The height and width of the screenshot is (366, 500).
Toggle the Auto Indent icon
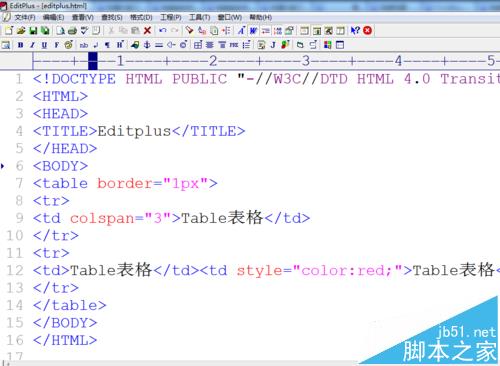[265, 31]
